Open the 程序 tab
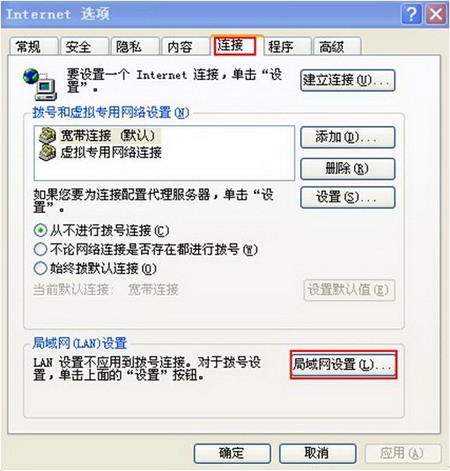 point(287,46)
